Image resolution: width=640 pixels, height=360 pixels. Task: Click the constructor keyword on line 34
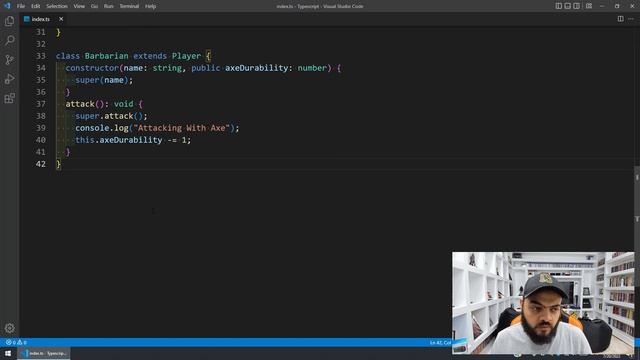[x=92, y=68]
